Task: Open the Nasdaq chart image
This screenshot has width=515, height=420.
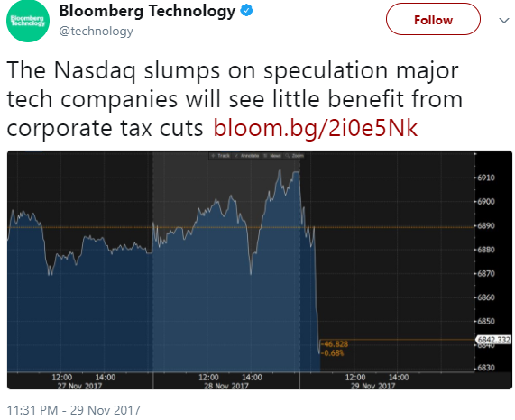Action: pos(260,269)
